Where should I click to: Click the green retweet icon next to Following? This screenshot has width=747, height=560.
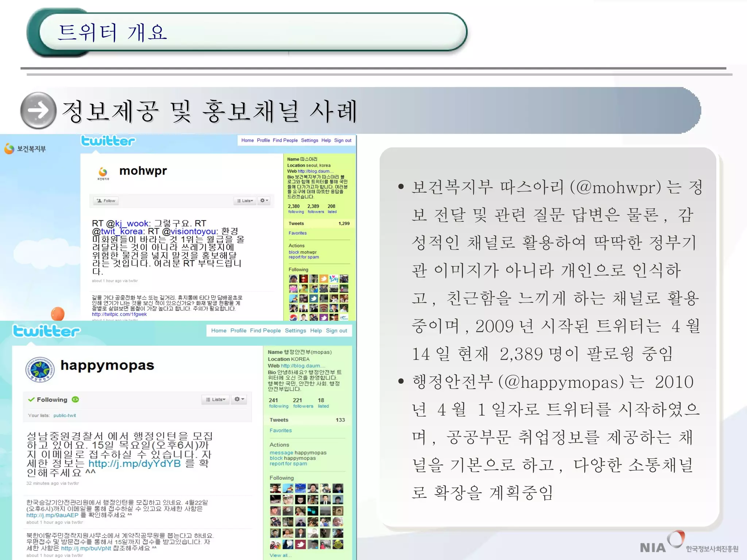coord(76,400)
